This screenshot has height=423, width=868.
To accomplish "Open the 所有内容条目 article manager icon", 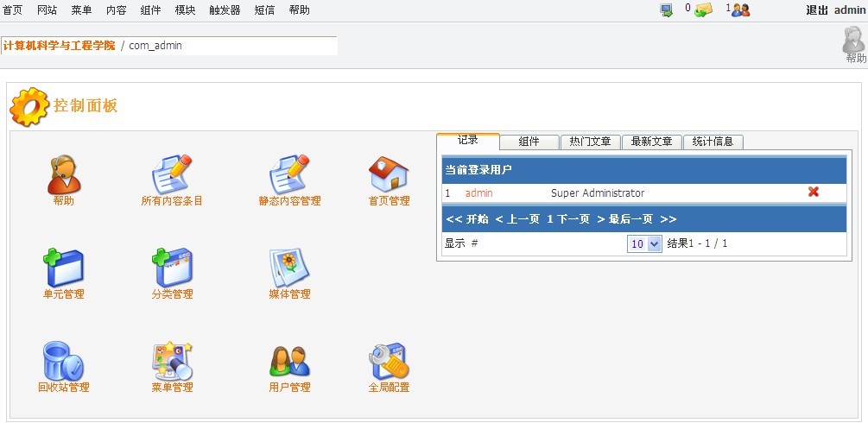I will pyautogui.click(x=172, y=176).
